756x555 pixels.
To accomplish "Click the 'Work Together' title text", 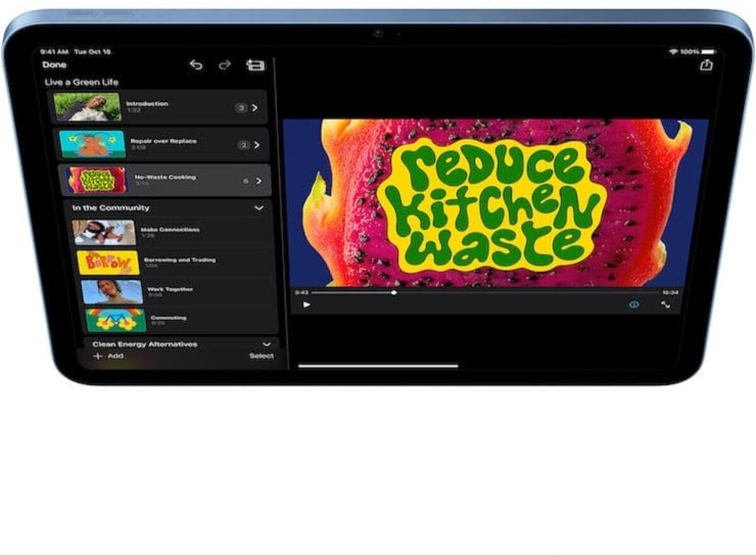I will [x=170, y=289].
